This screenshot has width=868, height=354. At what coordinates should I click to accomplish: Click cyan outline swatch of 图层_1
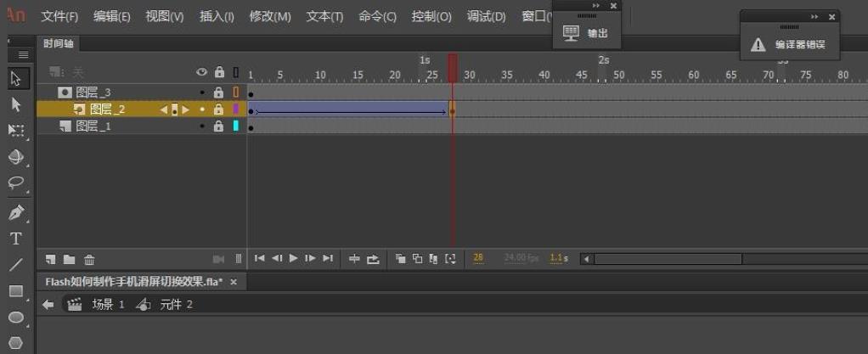(x=236, y=126)
